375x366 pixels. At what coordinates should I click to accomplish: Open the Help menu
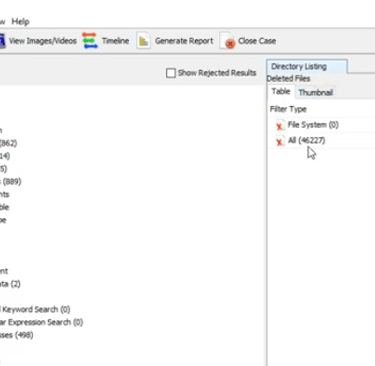click(20, 22)
